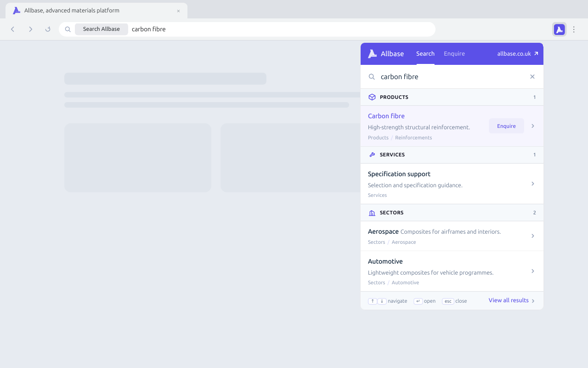The height and width of the screenshot is (368, 588).
Task: Select the Allbase browser tab title
Action: [x=72, y=11]
